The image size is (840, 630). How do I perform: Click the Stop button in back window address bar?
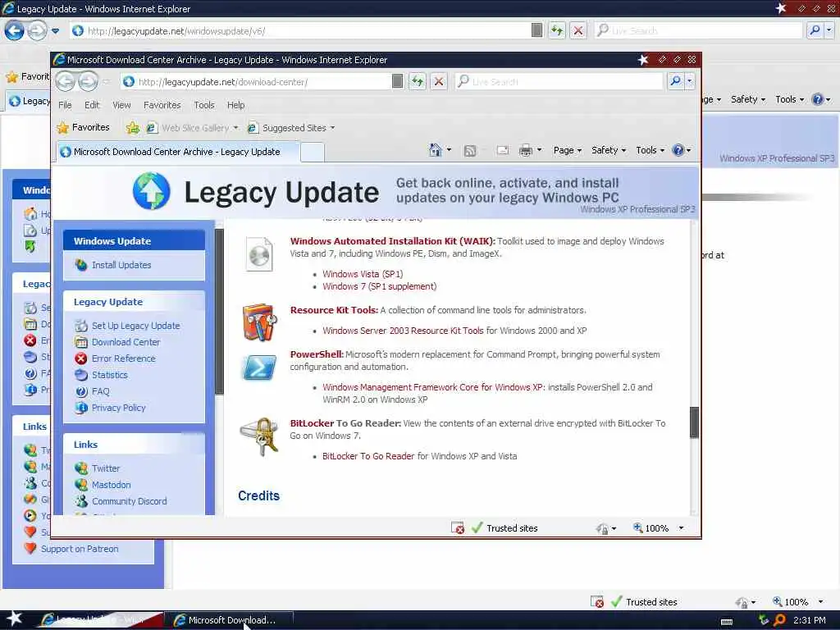[578, 30]
